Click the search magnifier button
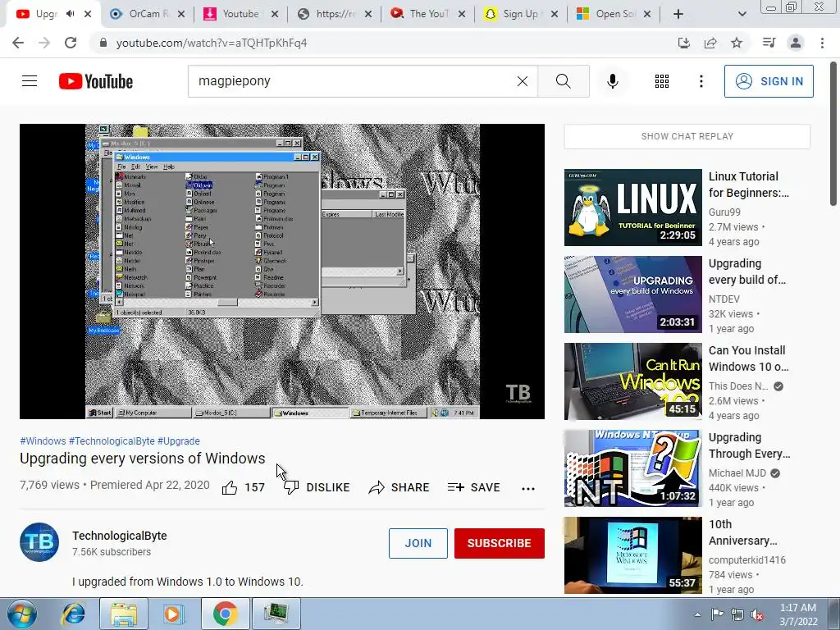 (x=564, y=81)
